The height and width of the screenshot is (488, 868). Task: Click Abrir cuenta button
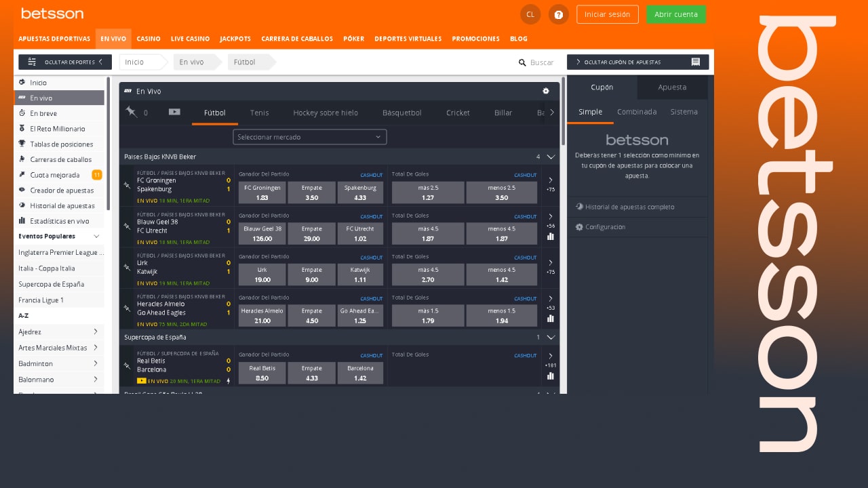(676, 14)
